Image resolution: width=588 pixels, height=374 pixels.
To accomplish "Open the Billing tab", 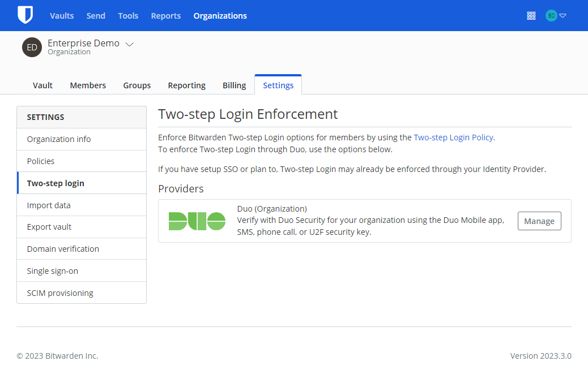I will point(234,85).
